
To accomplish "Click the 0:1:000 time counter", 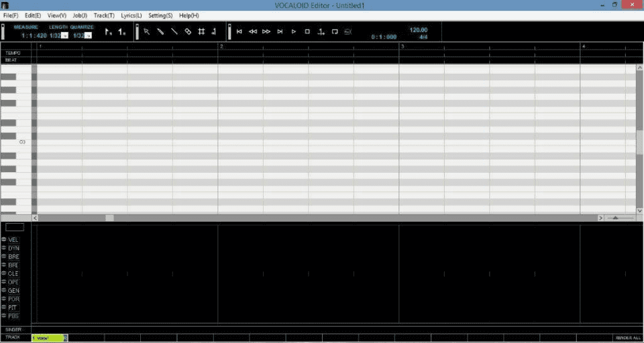I will 384,37.
